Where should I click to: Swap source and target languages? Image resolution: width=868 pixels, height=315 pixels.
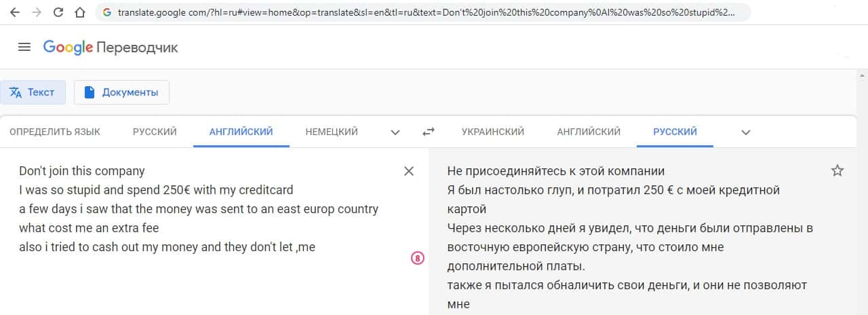tap(429, 132)
